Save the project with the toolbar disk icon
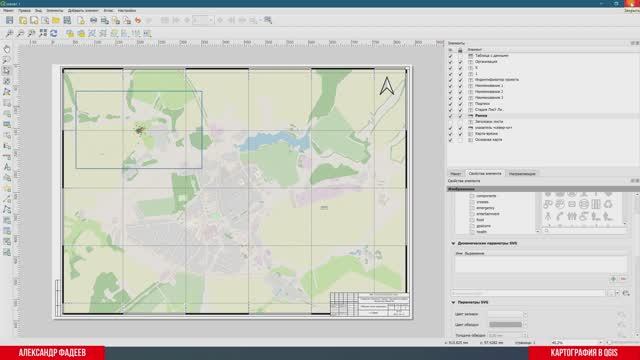Image resolution: width=640 pixels, height=360 pixels. [10, 20]
